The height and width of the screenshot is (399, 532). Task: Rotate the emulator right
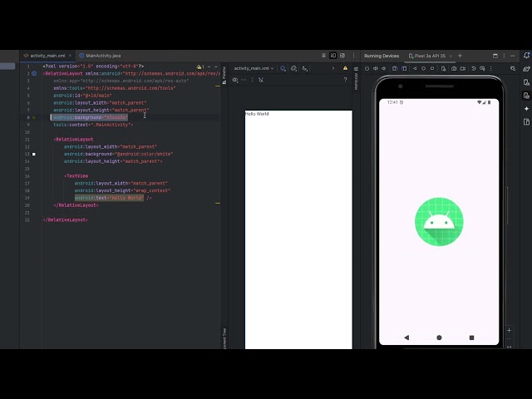point(404,68)
